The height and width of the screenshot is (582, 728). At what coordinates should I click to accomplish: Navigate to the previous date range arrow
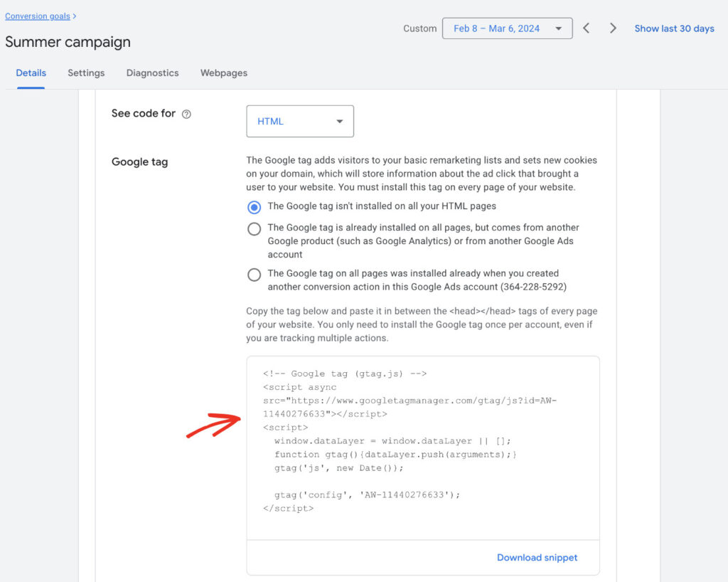click(x=586, y=28)
